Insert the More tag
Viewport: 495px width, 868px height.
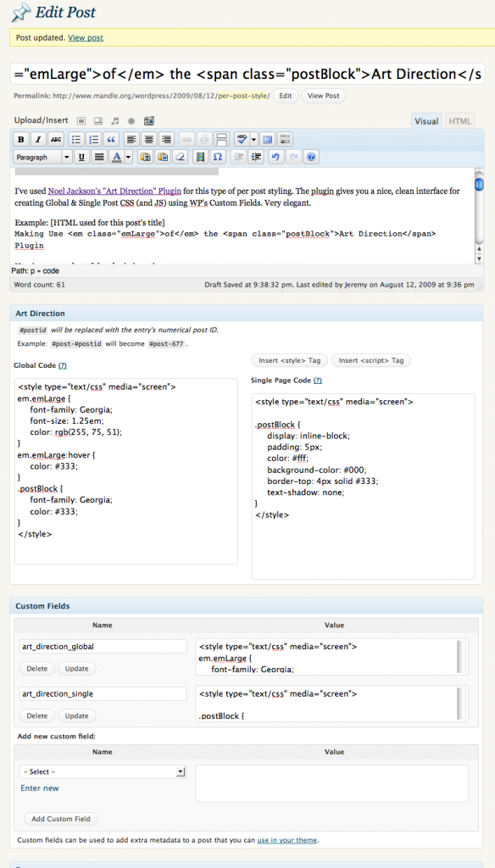[x=221, y=139]
